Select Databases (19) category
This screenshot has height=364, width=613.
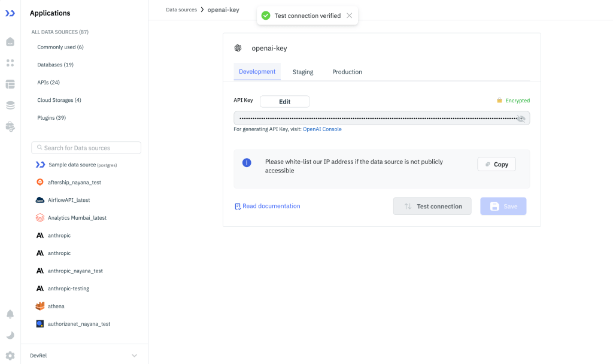(55, 65)
